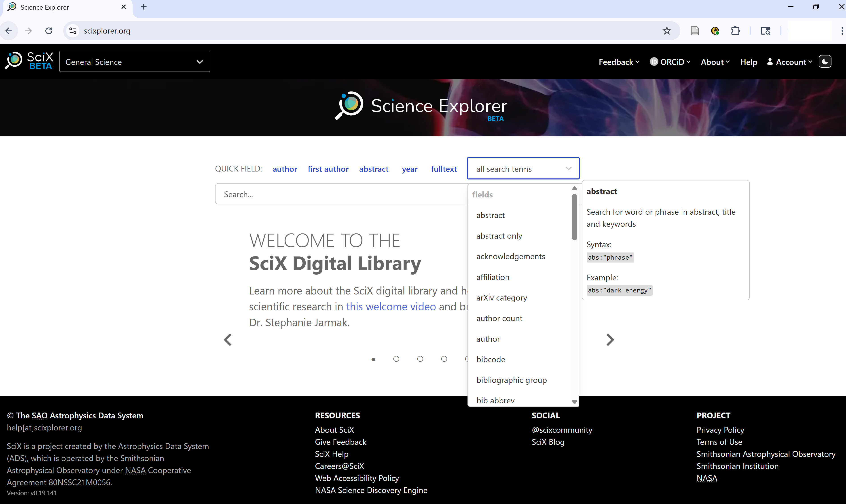Open 'this welcome video' link
This screenshot has height=504, width=846.
(391, 306)
